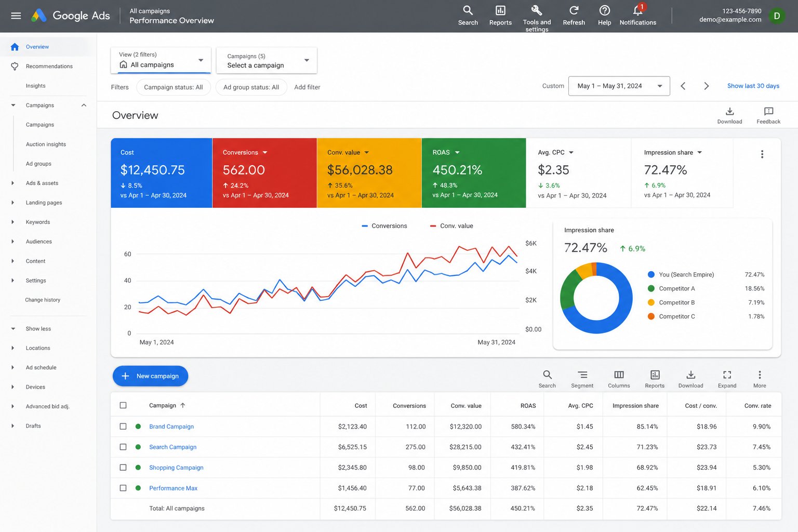The height and width of the screenshot is (532, 798).
Task: Open the Help icon
Action: pyautogui.click(x=604, y=15)
